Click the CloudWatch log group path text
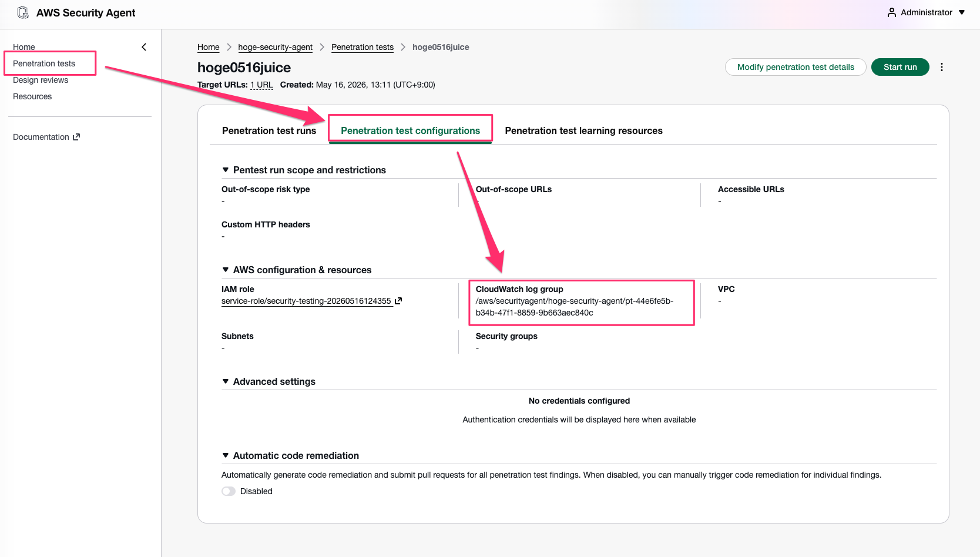The height and width of the screenshot is (557, 980). (x=575, y=307)
